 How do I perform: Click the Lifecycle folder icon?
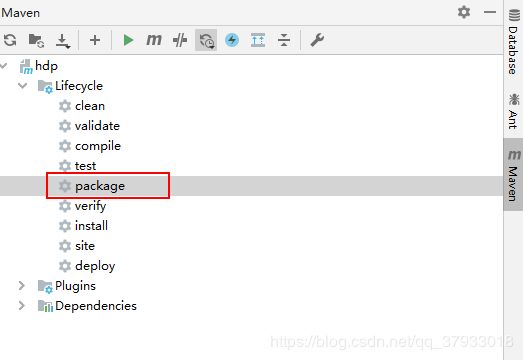pyautogui.click(x=45, y=86)
